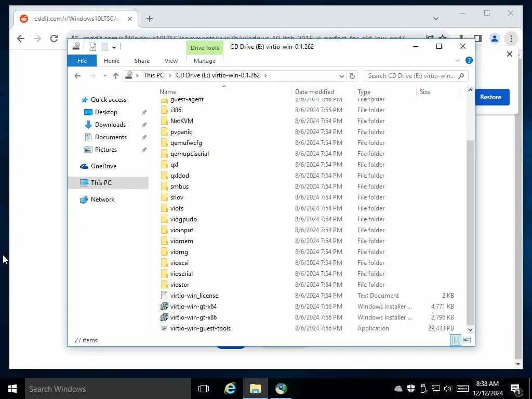The height and width of the screenshot is (399, 532).
Task: Open address bar history dropdown
Action: [x=342, y=76]
